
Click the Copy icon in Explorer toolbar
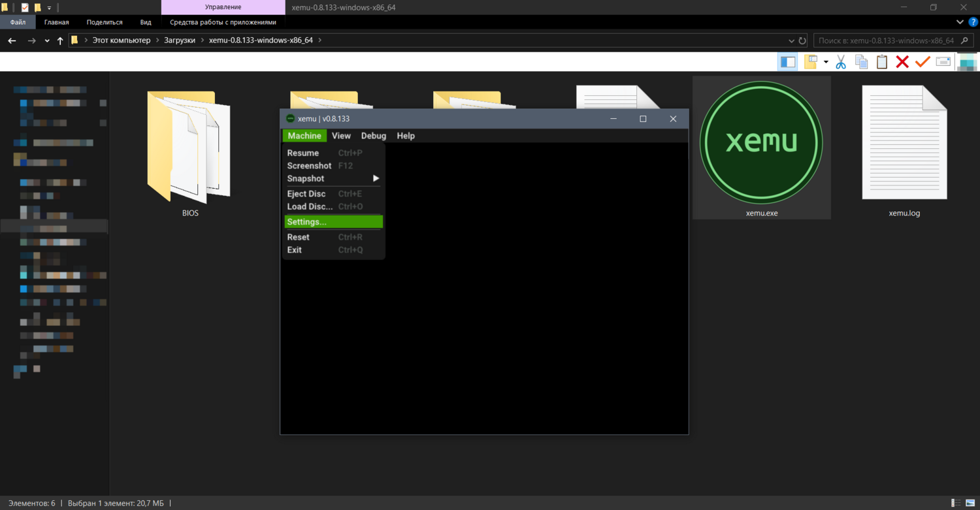point(862,62)
